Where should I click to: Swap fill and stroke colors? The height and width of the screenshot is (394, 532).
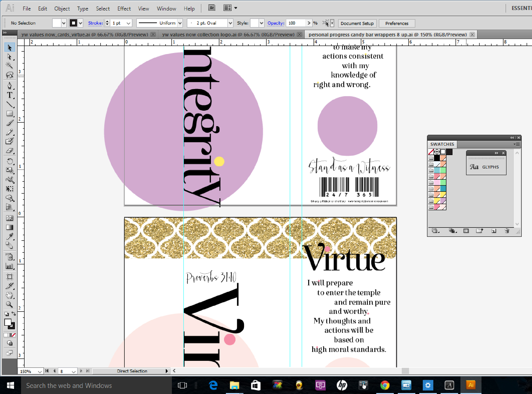point(14,314)
